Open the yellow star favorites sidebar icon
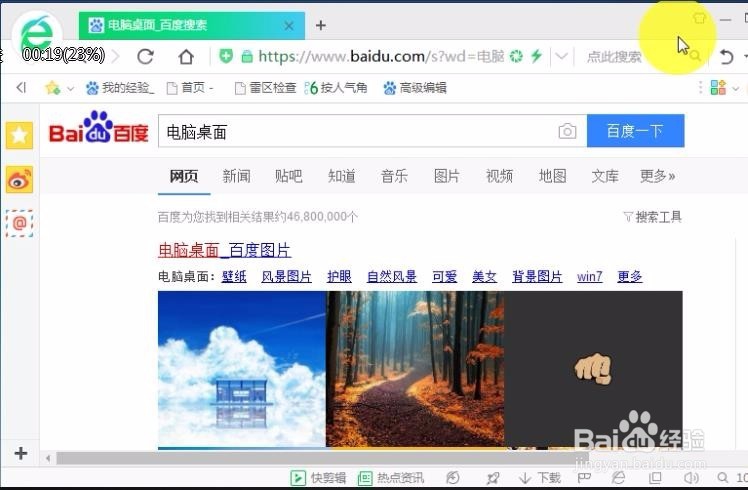 click(20, 136)
